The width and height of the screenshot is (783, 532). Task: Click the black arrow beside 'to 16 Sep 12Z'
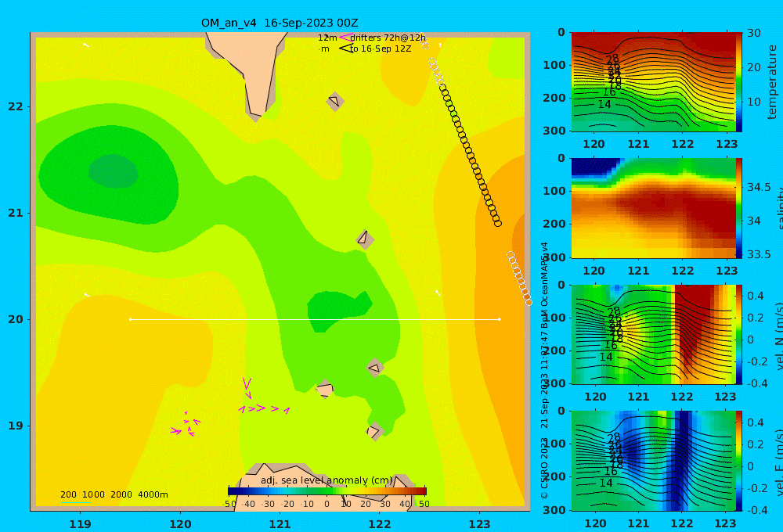click(346, 49)
